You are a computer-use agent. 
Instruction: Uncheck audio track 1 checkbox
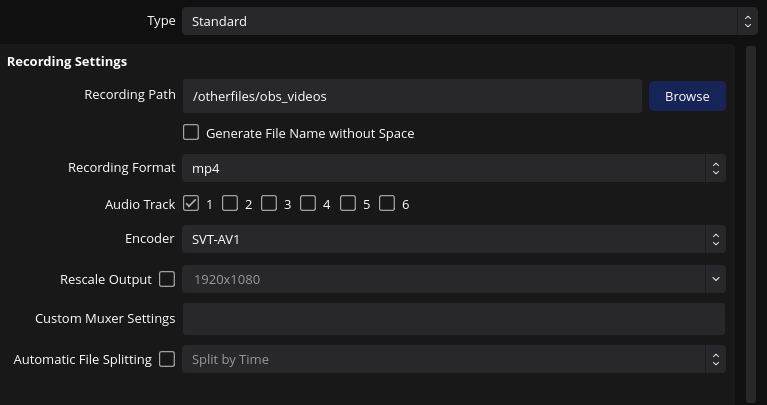[191, 204]
